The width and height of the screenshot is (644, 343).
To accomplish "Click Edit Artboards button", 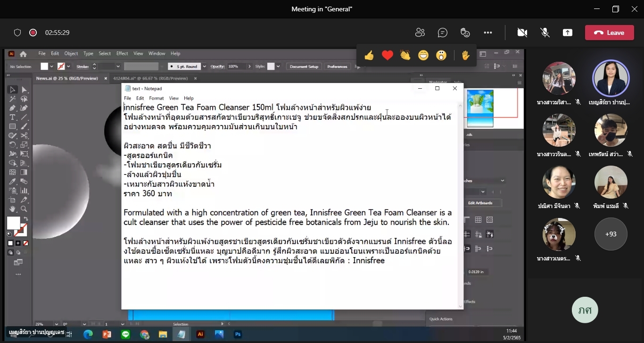I will pyautogui.click(x=480, y=203).
